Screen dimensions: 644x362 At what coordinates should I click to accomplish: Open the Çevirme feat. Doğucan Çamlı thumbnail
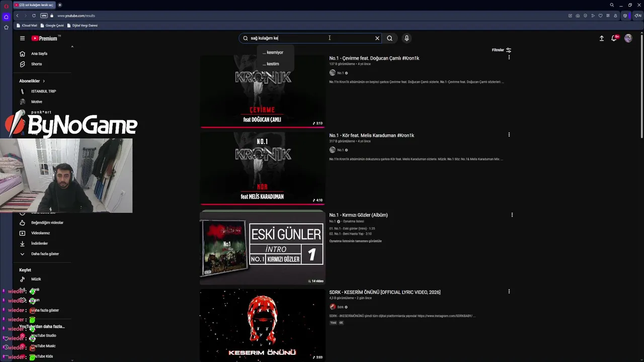coord(262,91)
